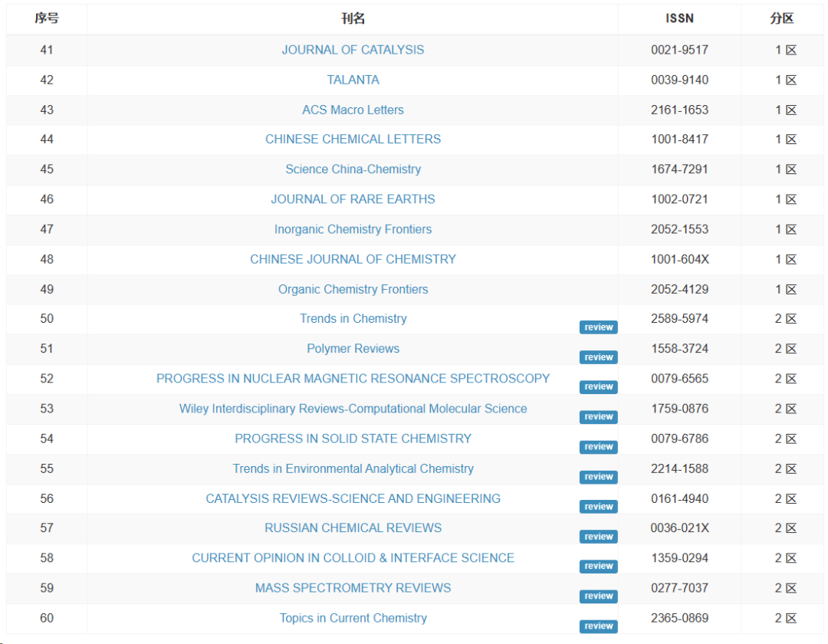The width and height of the screenshot is (828, 644).
Task: Select ISSN value 0036-021X
Action: 679,528
